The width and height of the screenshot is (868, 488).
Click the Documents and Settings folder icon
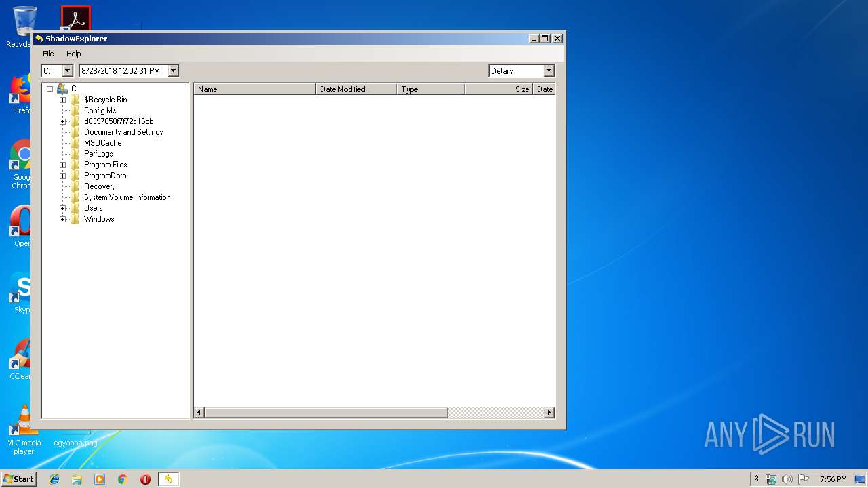pyautogui.click(x=75, y=132)
